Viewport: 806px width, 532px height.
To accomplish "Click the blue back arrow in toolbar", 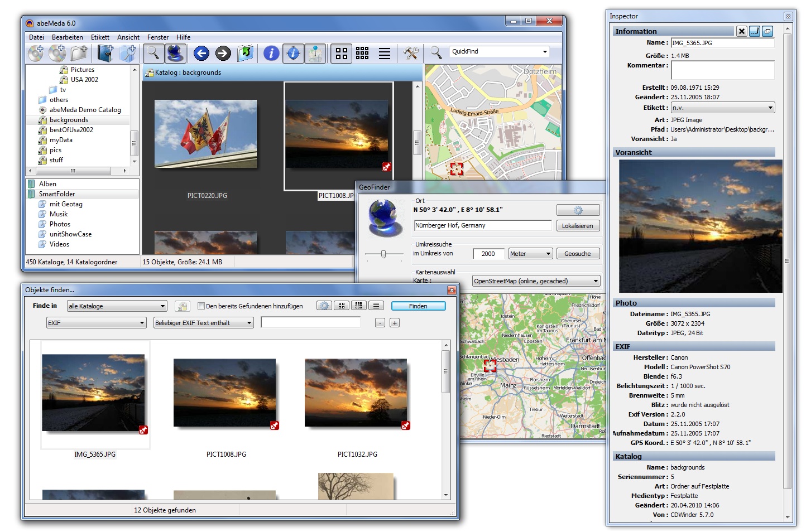I will (x=201, y=53).
